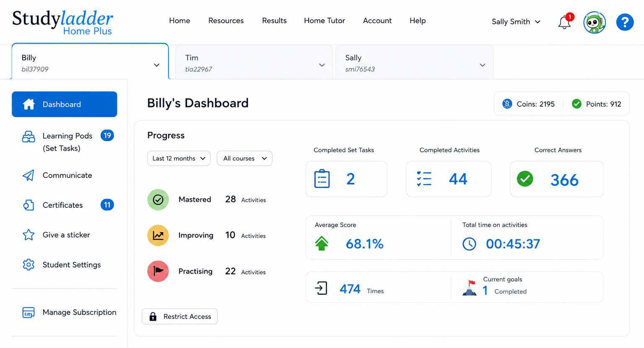Open the Account menu
The height and width of the screenshot is (348, 644).
377,21
